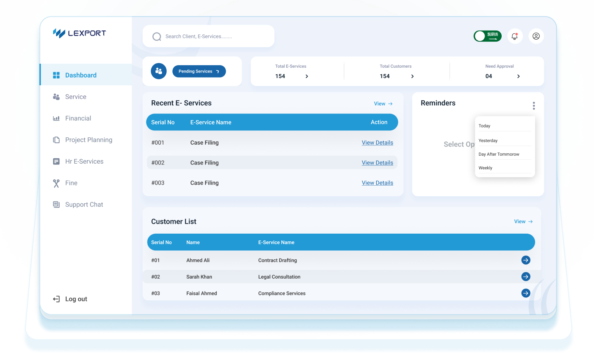Image resolution: width=594 pixels, height=364 pixels.
Task: Open the user profile icon
Action: point(536,36)
